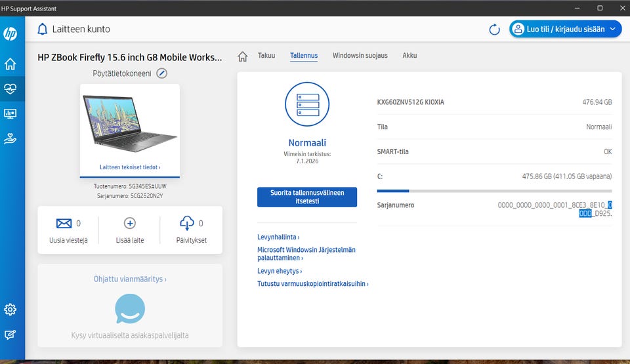
Task: Switch to the Windowsin suojaus tab
Action: pos(360,56)
